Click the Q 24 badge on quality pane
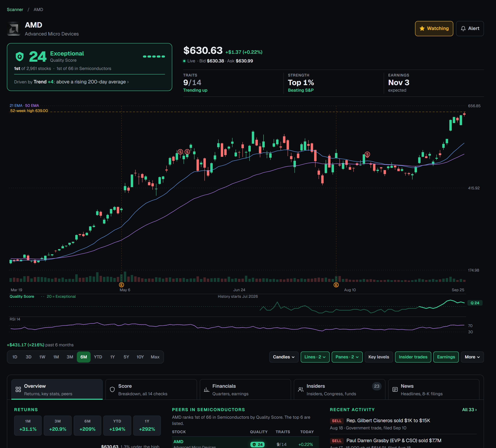 pos(475,303)
